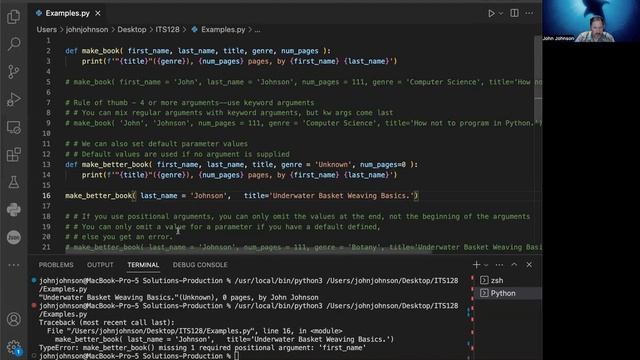Open editor More Actions ellipsis

pyautogui.click(x=529, y=13)
